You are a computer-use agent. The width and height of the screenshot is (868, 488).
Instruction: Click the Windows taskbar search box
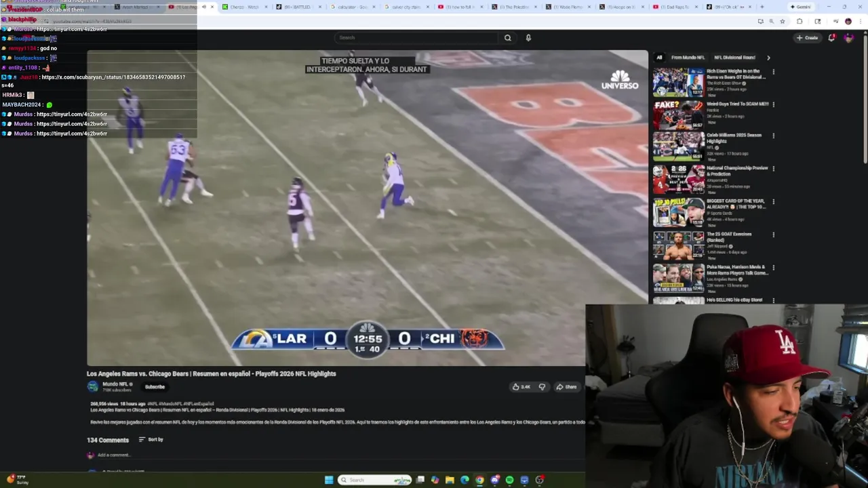(375, 480)
